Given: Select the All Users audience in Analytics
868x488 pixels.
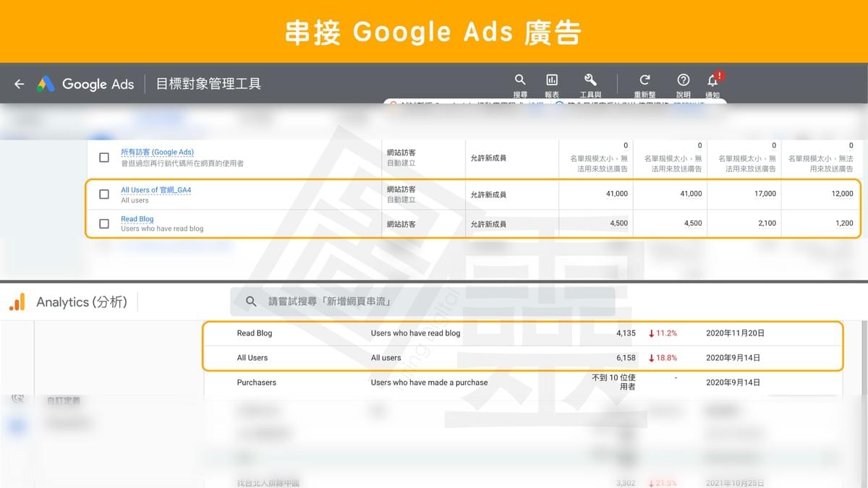Looking at the screenshot, I should click(x=252, y=358).
